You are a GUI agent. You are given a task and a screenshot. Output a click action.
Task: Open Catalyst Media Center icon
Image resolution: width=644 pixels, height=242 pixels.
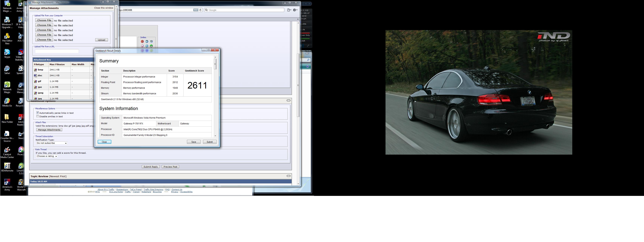pyautogui.click(x=7, y=153)
